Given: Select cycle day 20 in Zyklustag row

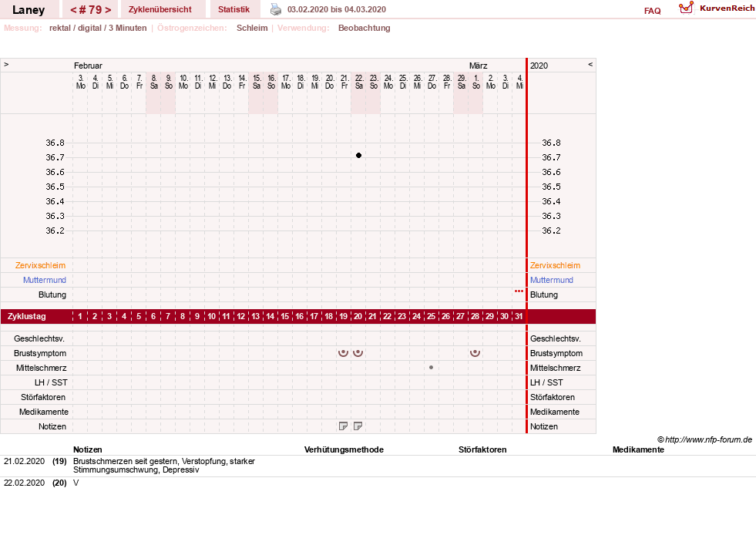Looking at the screenshot, I should point(358,317).
